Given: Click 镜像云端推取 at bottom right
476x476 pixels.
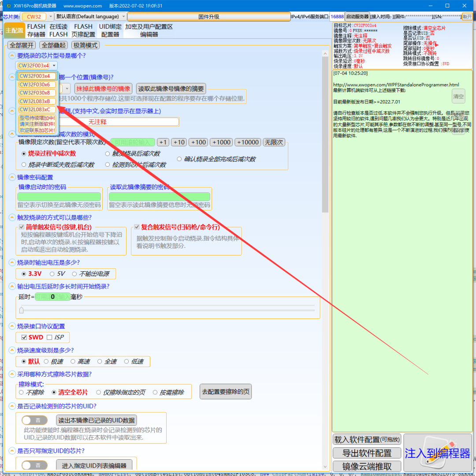Looking at the screenshot, I should 367,466.
